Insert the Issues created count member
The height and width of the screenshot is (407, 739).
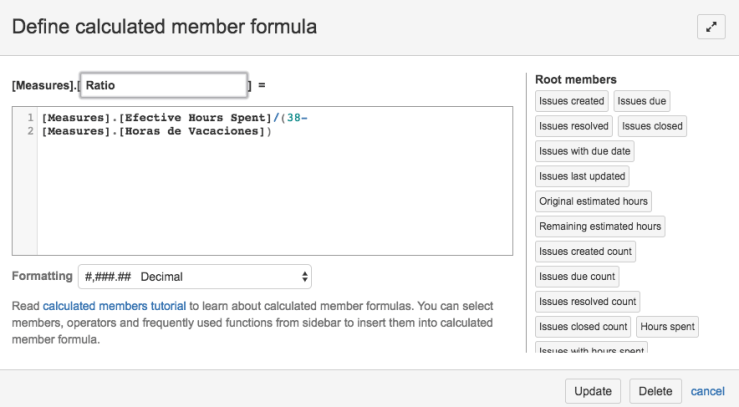click(585, 251)
